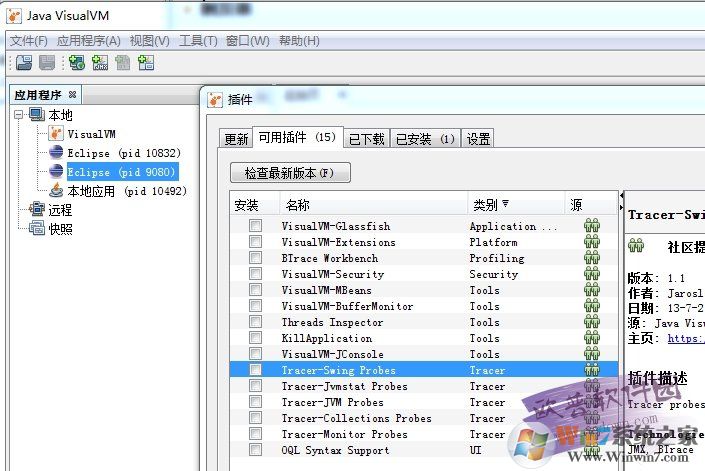Switch to the 设置 tab
Image resolution: width=705 pixels, height=471 pixels.
point(478,138)
